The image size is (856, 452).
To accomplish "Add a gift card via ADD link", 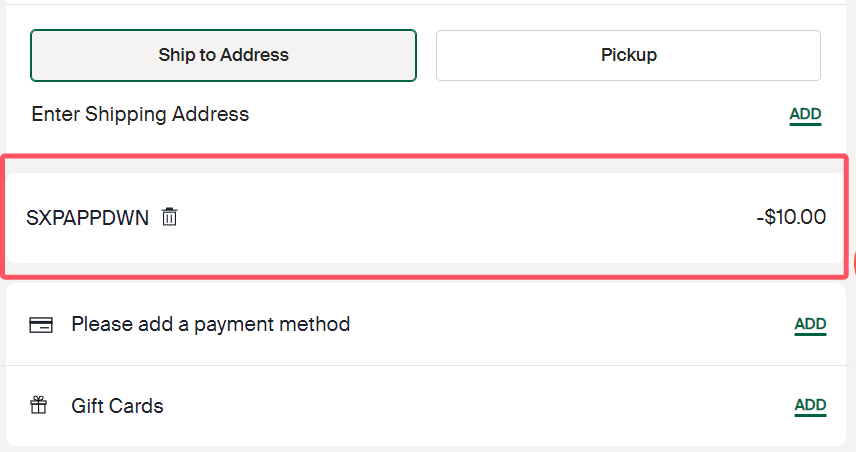I will point(810,406).
